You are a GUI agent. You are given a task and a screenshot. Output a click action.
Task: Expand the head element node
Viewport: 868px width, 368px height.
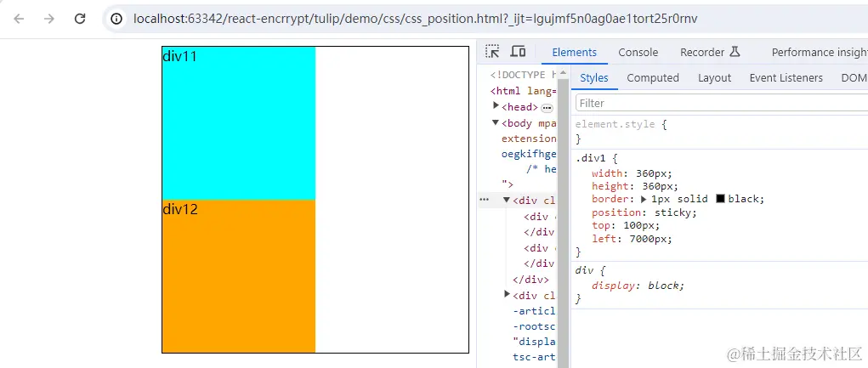(496, 105)
